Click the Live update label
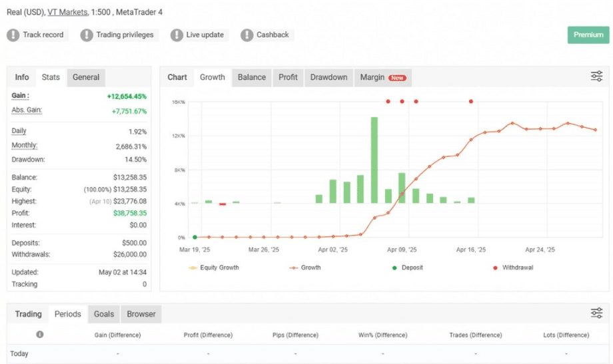Image resolution: width=613 pixels, height=364 pixels. pyautogui.click(x=205, y=35)
